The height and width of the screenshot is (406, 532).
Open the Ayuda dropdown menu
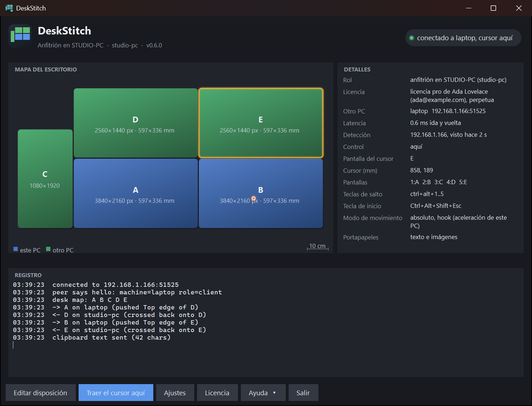tap(263, 393)
